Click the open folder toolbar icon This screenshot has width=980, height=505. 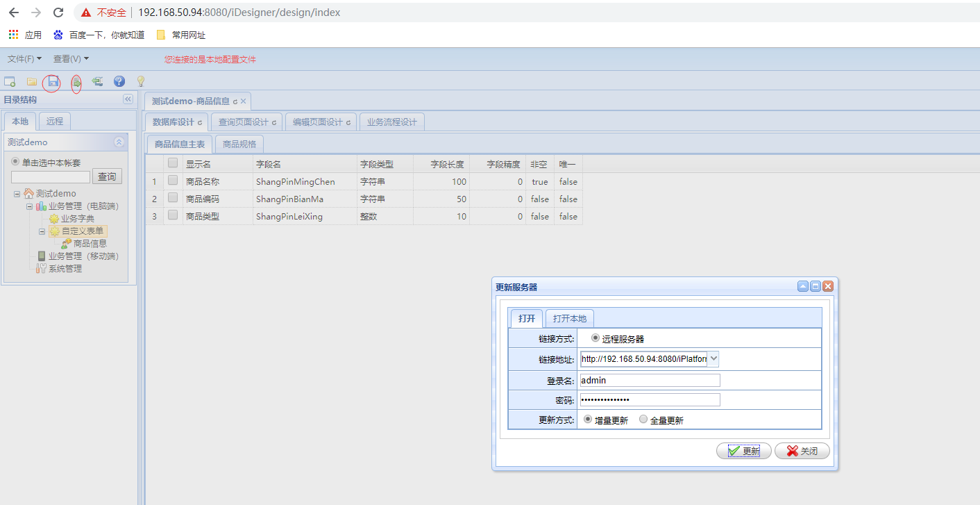[x=31, y=82]
